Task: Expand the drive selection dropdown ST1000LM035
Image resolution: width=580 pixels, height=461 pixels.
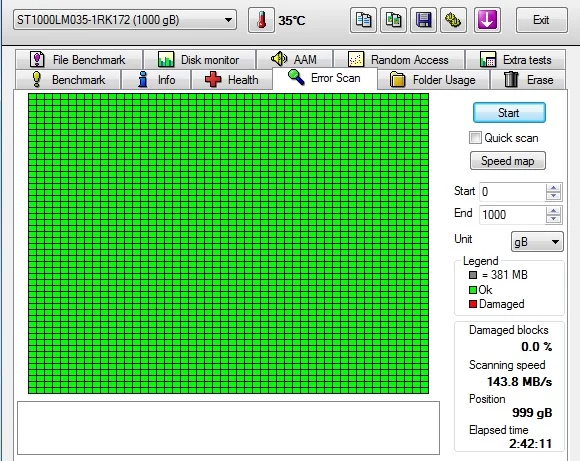Action: [x=125, y=20]
